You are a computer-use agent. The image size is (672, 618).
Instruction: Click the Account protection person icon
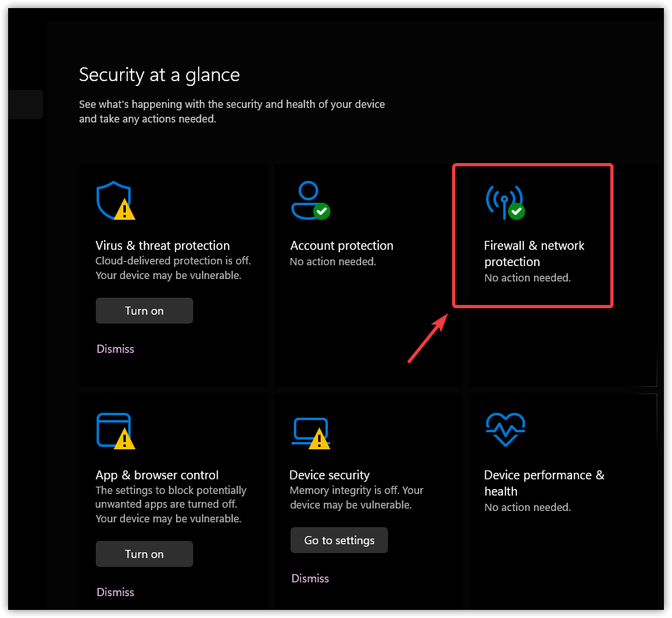tap(308, 200)
